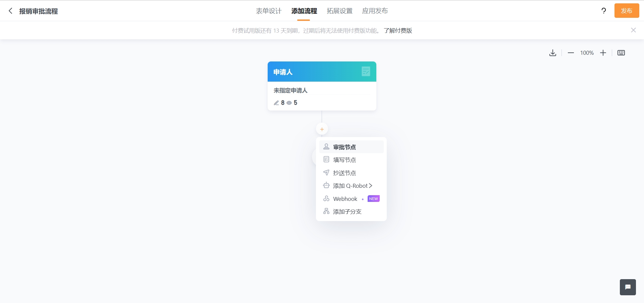
Task: Open the chat support bubble
Action: [x=628, y=287]
